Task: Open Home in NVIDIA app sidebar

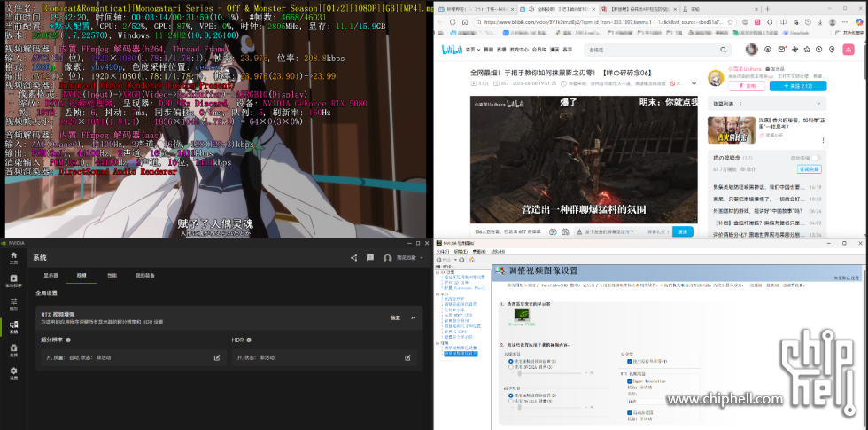Action: 14,258
